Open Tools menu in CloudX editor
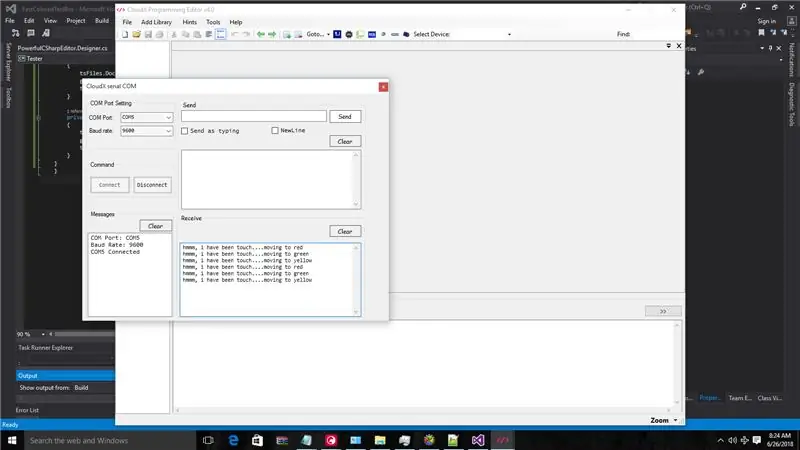Screen dimensions: 800x450 tap(213, 22)
